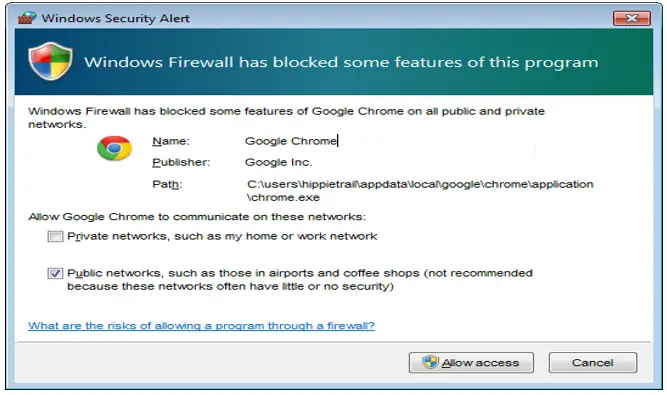Image resolution: width=667 pixels, height=395 pixels.
Task: Uncheck the Public networks checkbox
Action: click(55, 273)
